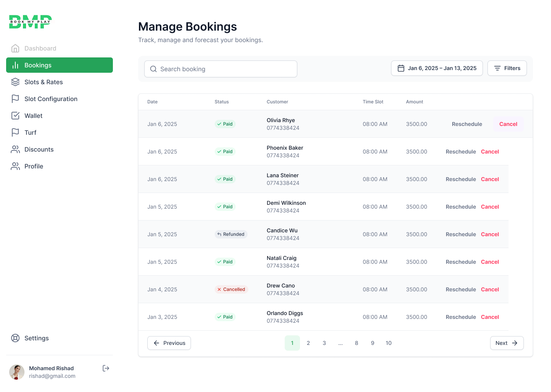Cancel Olivia Rhye's booking
The width and height of the screenshot is (551, 392).
coord(508,124)
